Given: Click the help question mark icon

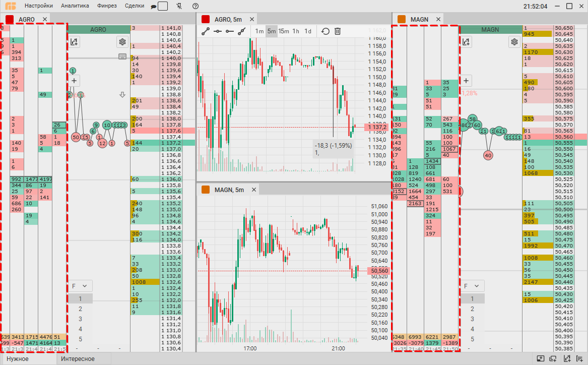Looking at the screenshot, I should (x=195, y=6).
